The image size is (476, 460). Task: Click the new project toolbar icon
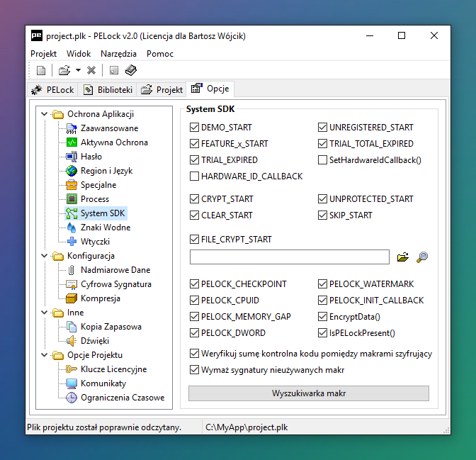[41, 70]
